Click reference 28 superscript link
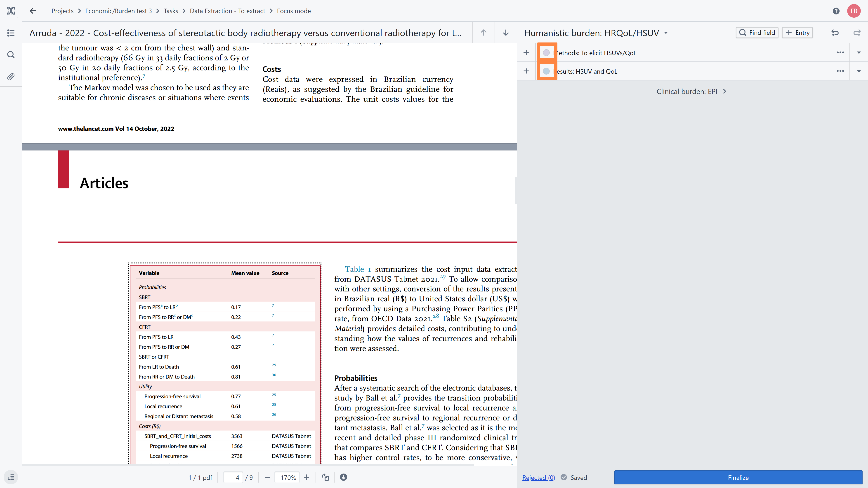This screenshot has height=488, width=868. click(436, 316)
